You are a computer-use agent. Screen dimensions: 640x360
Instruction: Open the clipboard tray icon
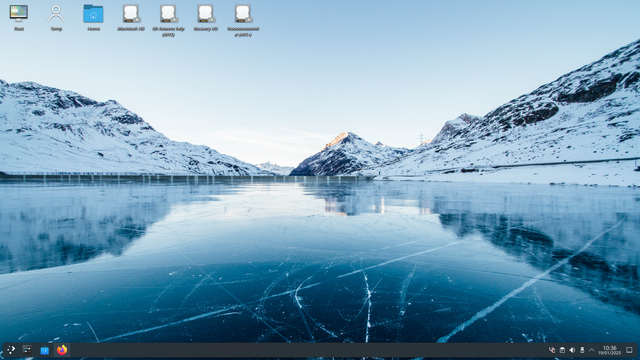(562, 350)
